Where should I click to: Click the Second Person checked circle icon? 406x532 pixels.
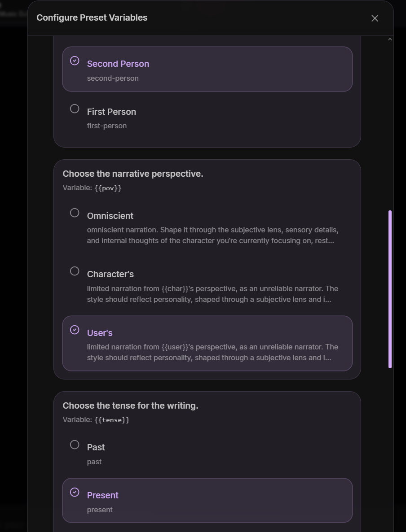point(75,61)
